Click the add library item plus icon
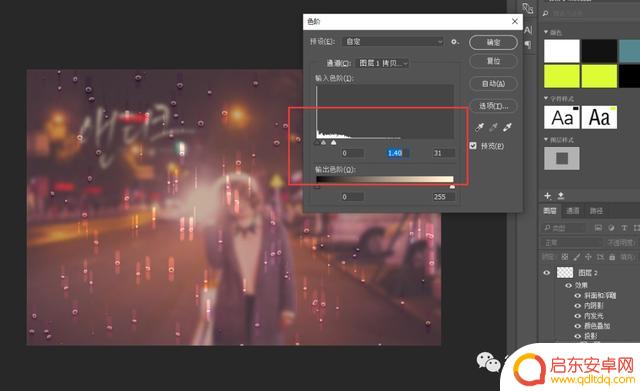Screen dimensions: 640x391 tap(548, 196)
